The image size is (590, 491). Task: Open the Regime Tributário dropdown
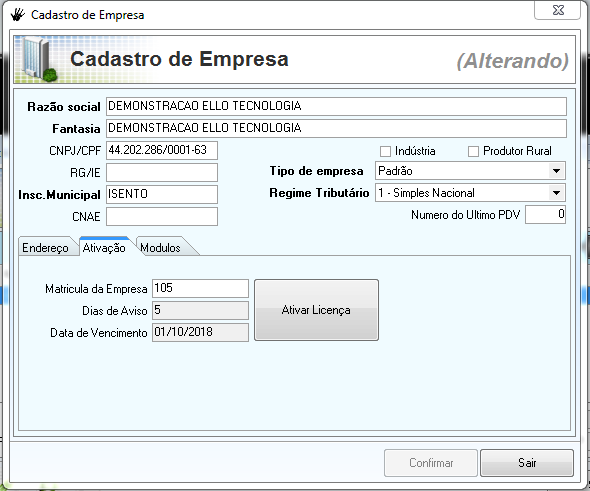(x=556, y=193)
